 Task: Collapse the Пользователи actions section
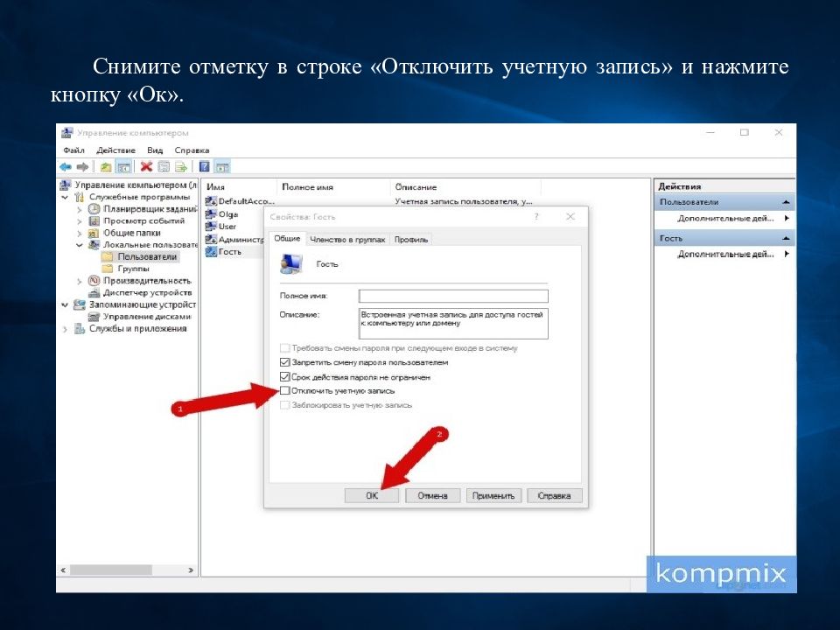point(786,202)
